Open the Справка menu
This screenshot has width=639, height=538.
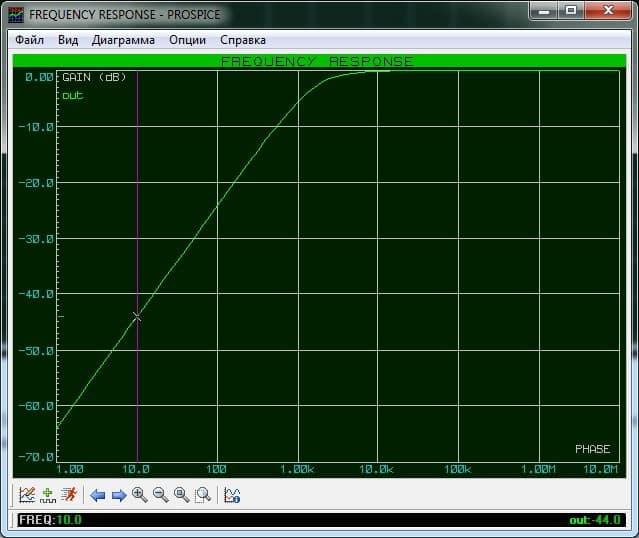tap(243, 40)
